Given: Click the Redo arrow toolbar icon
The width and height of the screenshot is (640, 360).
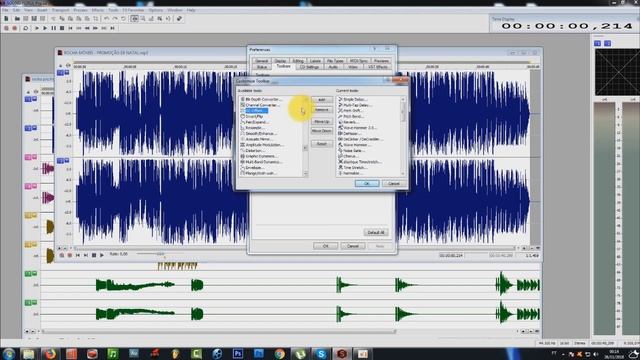Looking at the screenshot, I should [x=115, y=19].
